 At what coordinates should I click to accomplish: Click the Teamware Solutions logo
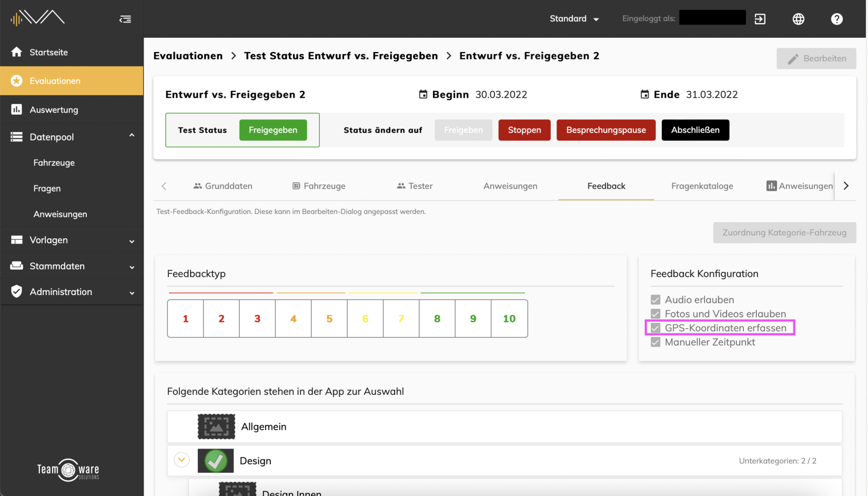pos(68,470)
